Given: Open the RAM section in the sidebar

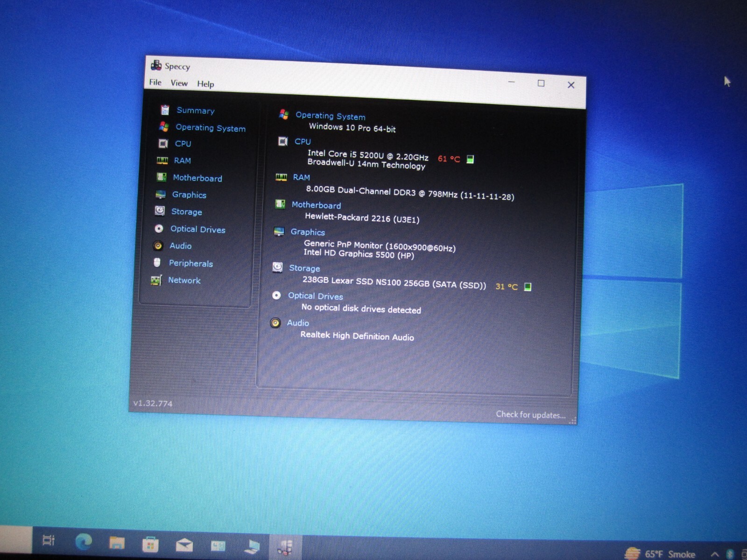Looking at the screenshot, I should point(182,161).
